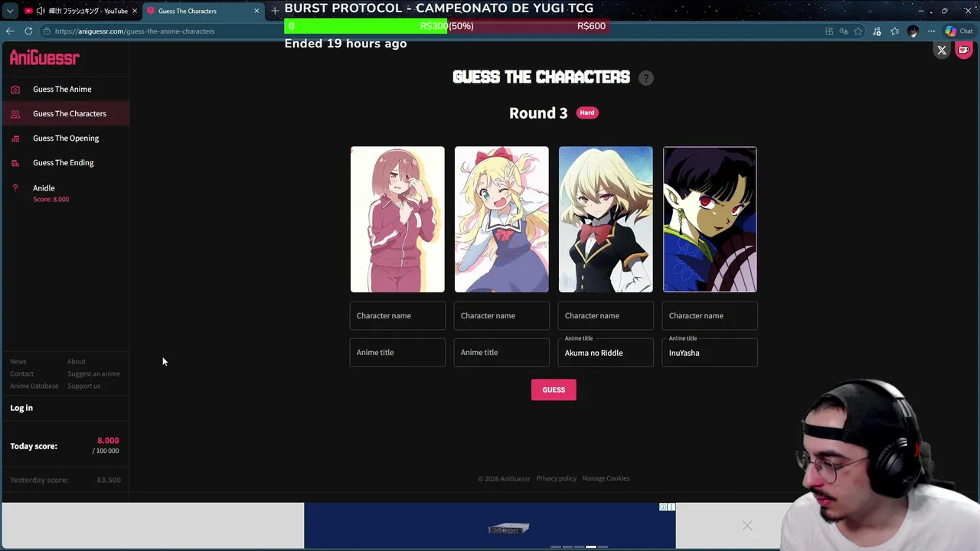Image resolution: width=980 pixels, height=551 pixels.
Task: Close the bottom ad banner
Action: point(747,525)
